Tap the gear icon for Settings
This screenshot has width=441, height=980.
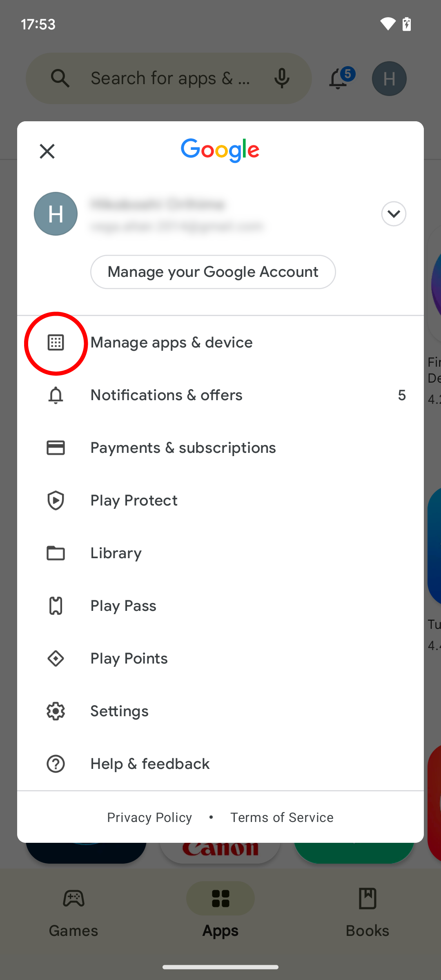point(56,711)
